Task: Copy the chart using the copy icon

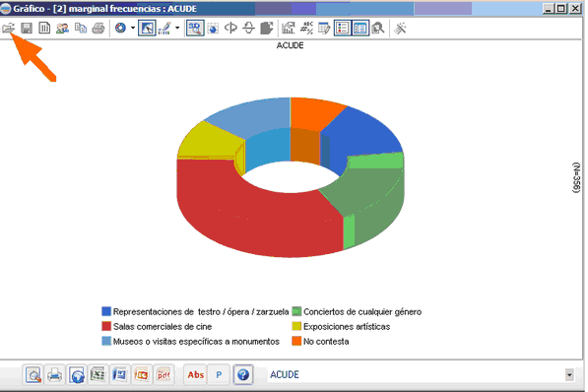Action: pyautogui.click(x=81, y=29)
